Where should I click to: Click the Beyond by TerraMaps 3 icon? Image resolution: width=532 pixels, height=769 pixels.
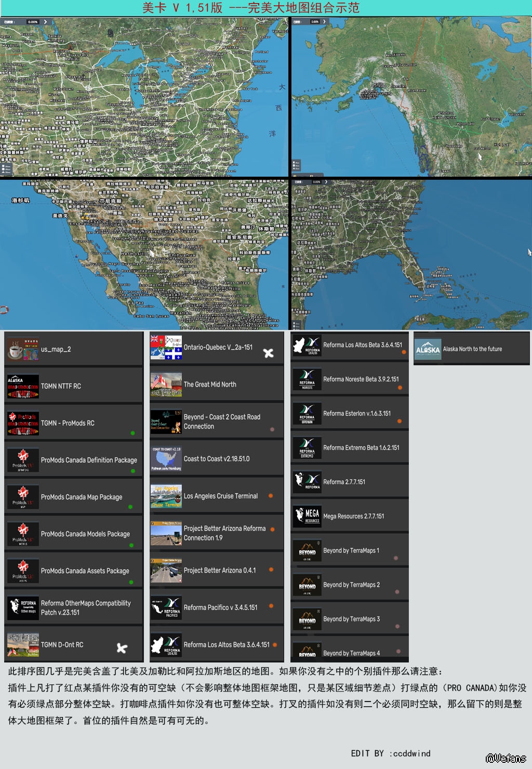[307, 619]
